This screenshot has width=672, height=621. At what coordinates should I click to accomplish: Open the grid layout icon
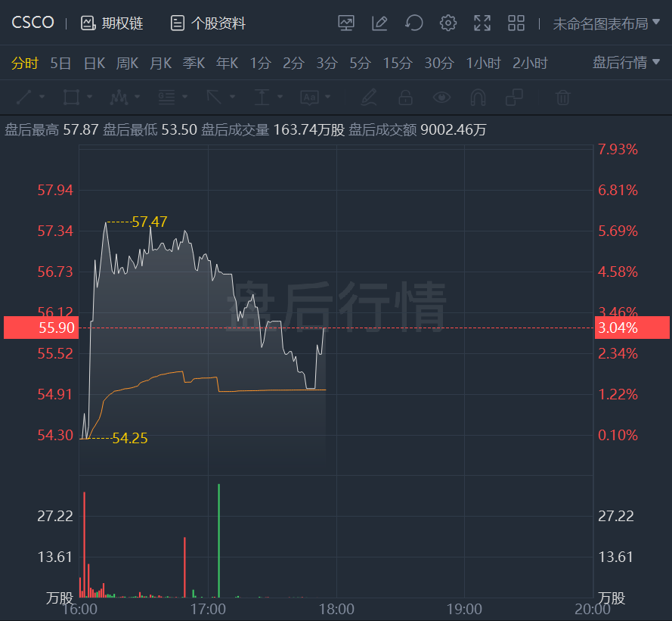click(516, 23)
